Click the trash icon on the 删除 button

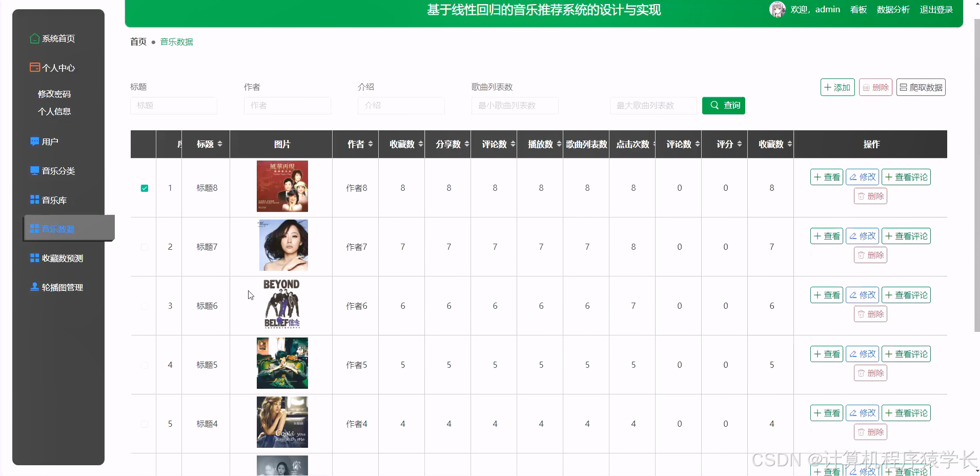866,87
